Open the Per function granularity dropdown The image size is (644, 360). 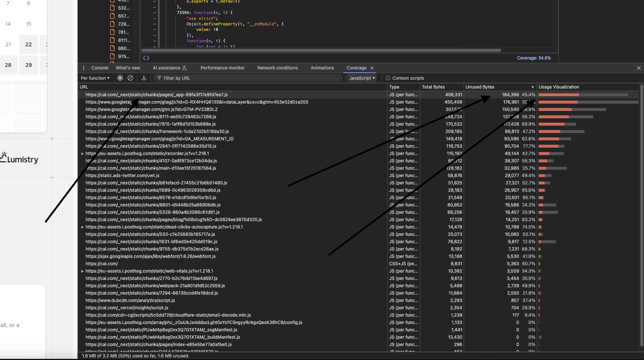tap(95, 78)
